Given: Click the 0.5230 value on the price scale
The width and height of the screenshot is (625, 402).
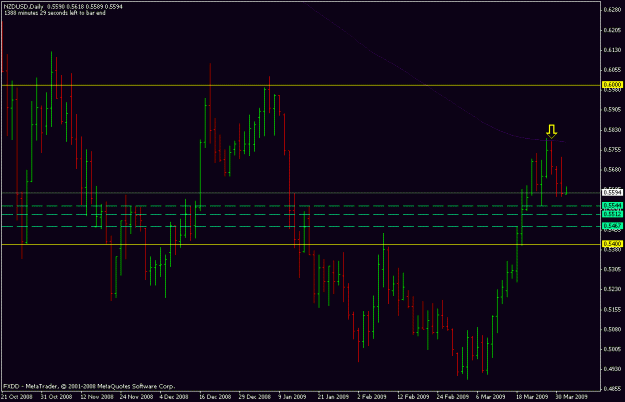Looking at the screenshot, I should click(612, 289).
